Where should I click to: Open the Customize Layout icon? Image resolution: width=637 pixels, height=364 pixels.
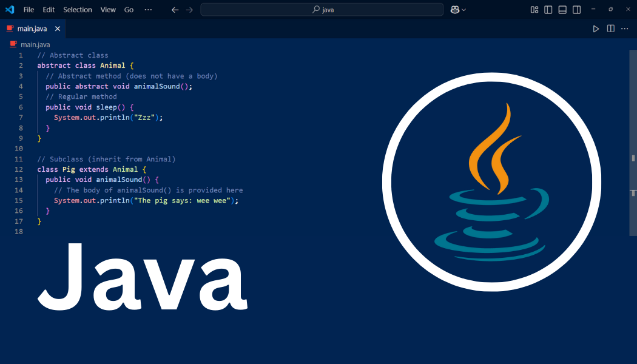point(534,10)
